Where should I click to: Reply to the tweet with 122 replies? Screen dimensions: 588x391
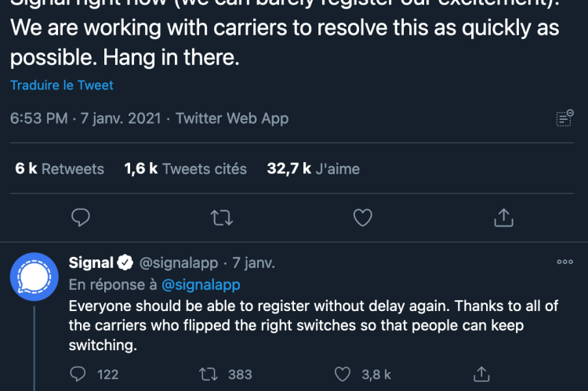pyautogui.click(x=78, y=374)
